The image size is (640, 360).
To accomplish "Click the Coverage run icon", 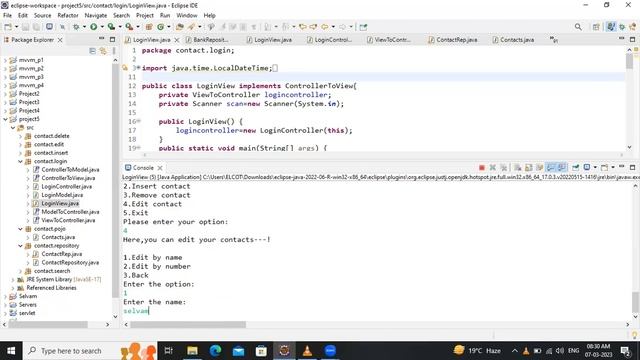I will [111, 27].
